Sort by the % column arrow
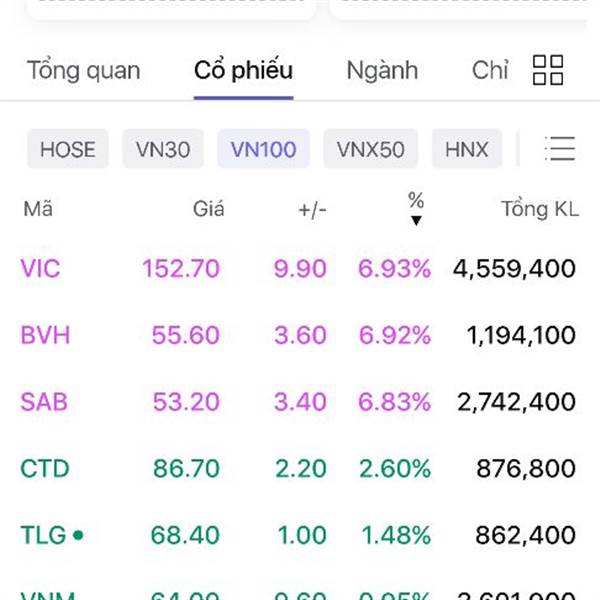600x600 pixels. pyautogui.click(x=416, y=220)
